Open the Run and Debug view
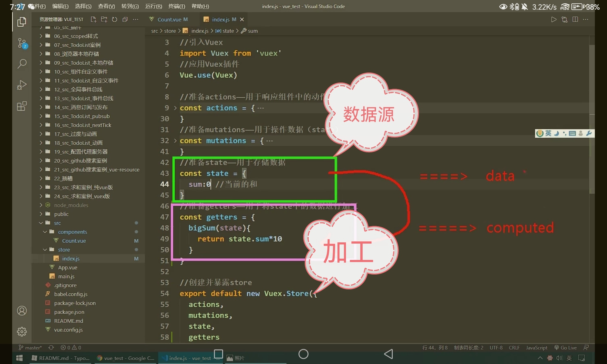The height and width of the screenshot is (364, 607). (x=22, y=85)
